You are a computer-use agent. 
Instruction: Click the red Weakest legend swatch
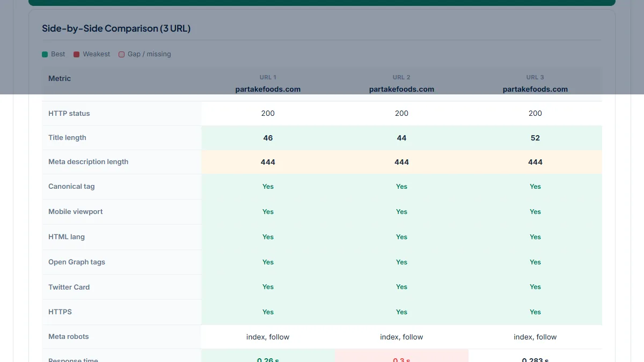coord(77,54)
